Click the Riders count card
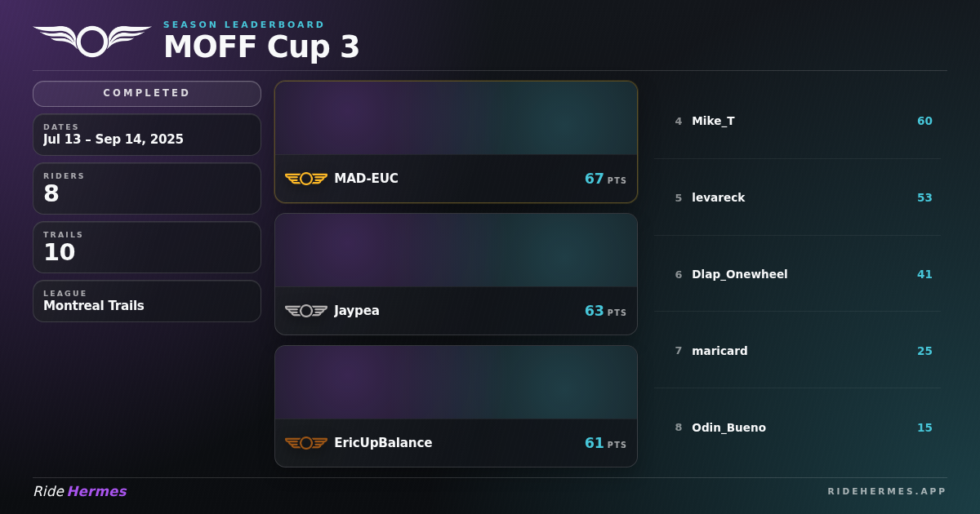Image resolution: width=980 pixels, height=514 pixels. coord(147,188)
